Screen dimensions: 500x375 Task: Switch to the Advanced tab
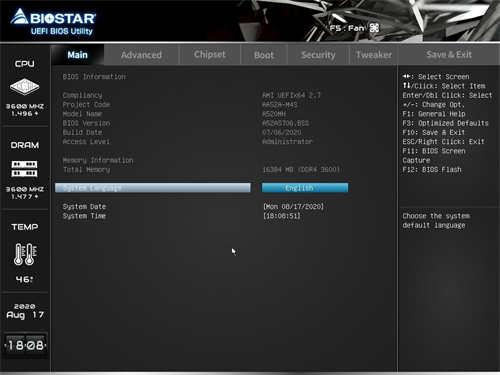point(141,55)
